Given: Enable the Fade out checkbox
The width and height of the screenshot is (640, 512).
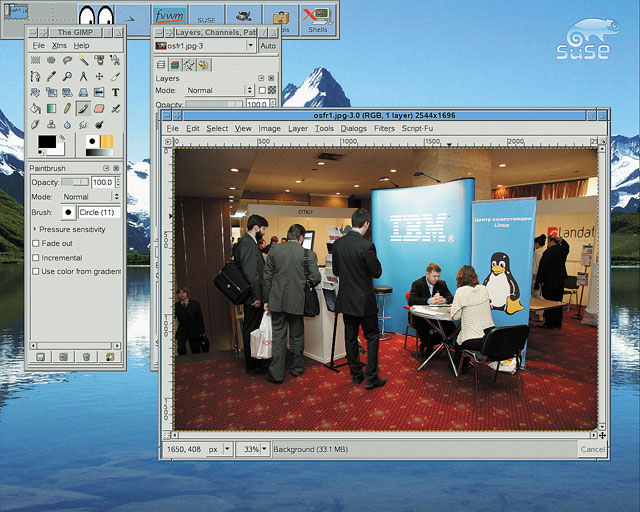Looking at the screenshot, I should click(36, 243).
